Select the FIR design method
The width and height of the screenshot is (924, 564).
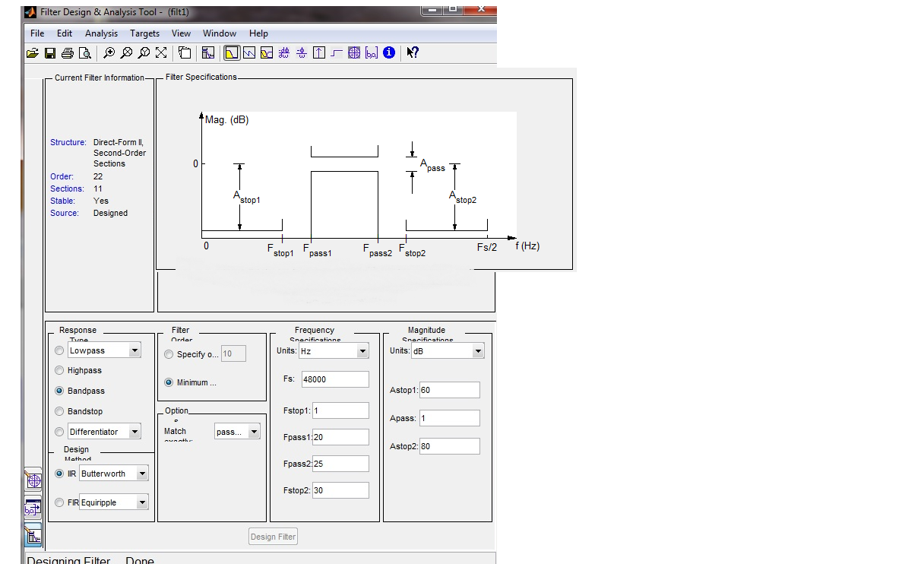coord(60,502)
